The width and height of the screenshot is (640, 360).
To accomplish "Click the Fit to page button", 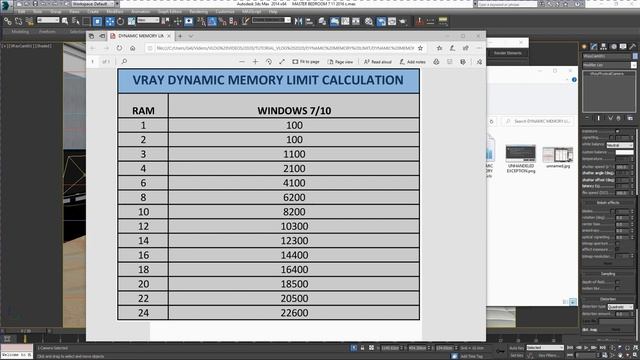I will [x=306, y=62].
